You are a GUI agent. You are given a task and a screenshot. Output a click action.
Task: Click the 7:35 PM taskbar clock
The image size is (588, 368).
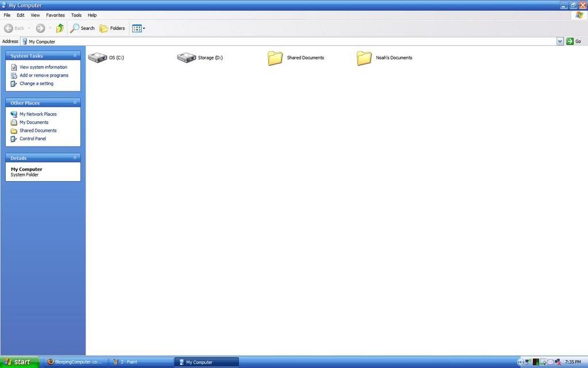[573, 362]
